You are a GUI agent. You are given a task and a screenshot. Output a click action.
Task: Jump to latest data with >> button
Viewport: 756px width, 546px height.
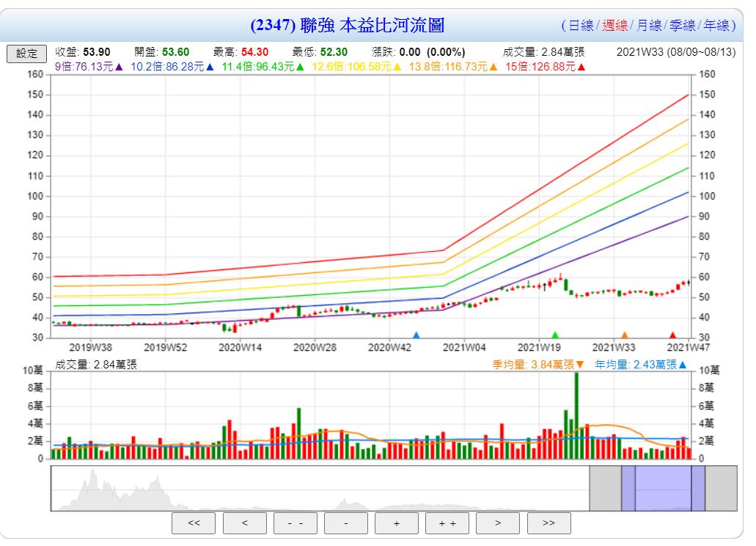548,523
